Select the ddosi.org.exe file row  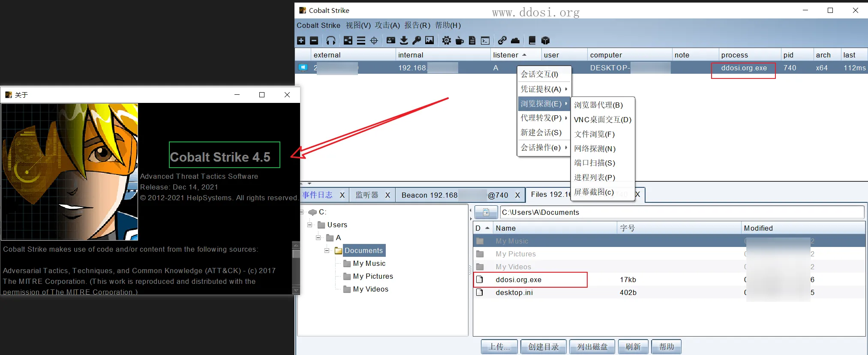(669, 280)
